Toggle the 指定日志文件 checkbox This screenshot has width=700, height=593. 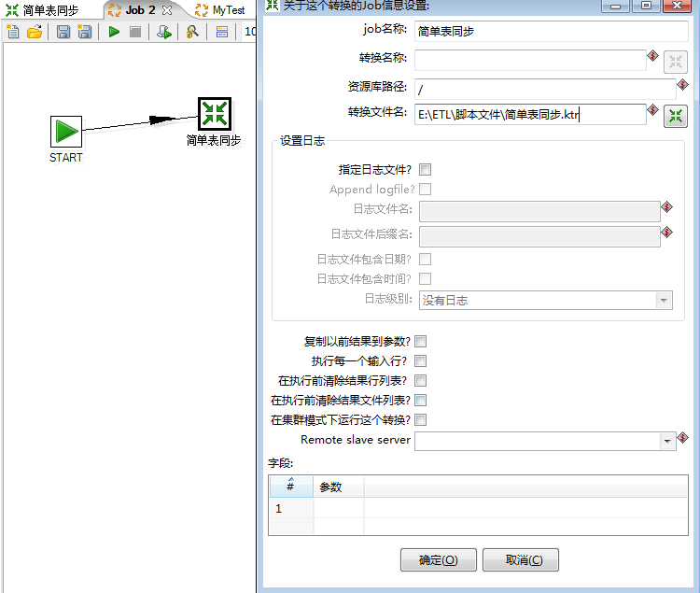click(x=425, y=169)
